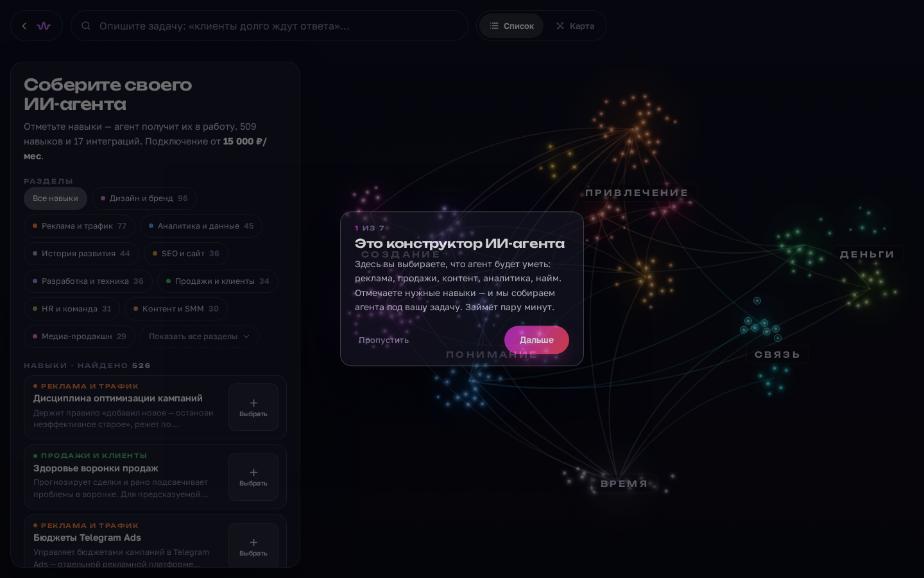The width and height of the screenshot is (924, 578).
Task: Click the back arrow icon
Action: (x=24, y=26)
